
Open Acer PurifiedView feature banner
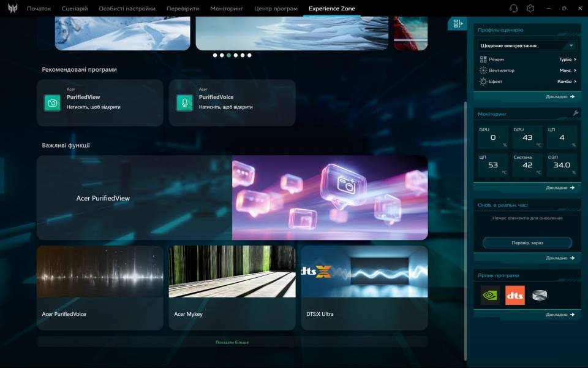[x=232, y=197]
